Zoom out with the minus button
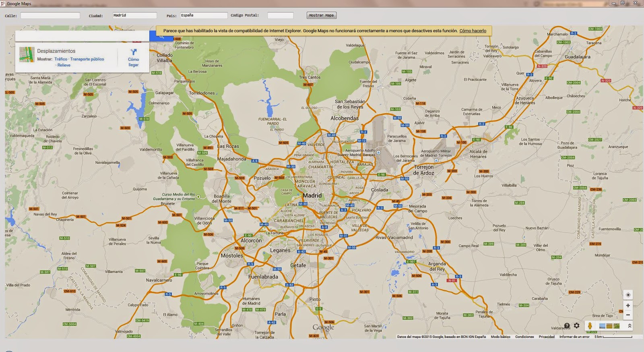644x352 pixels. [628, 315]
